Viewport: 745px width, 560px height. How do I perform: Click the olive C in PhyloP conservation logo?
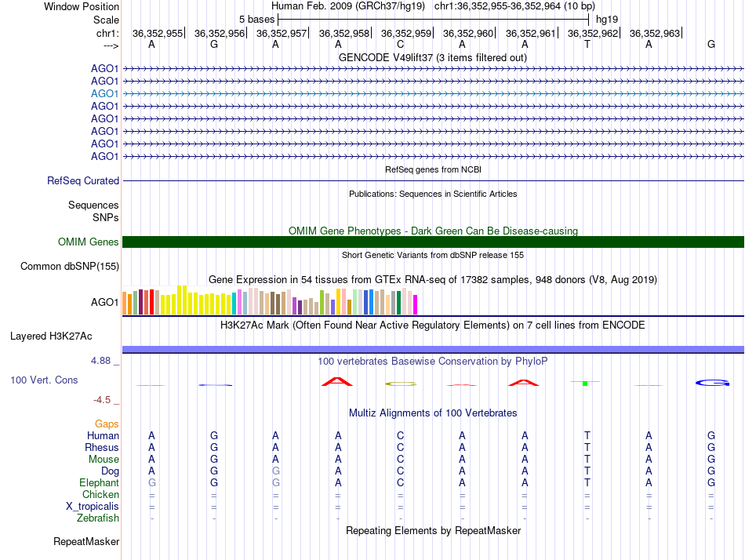(x=401, y=384)
